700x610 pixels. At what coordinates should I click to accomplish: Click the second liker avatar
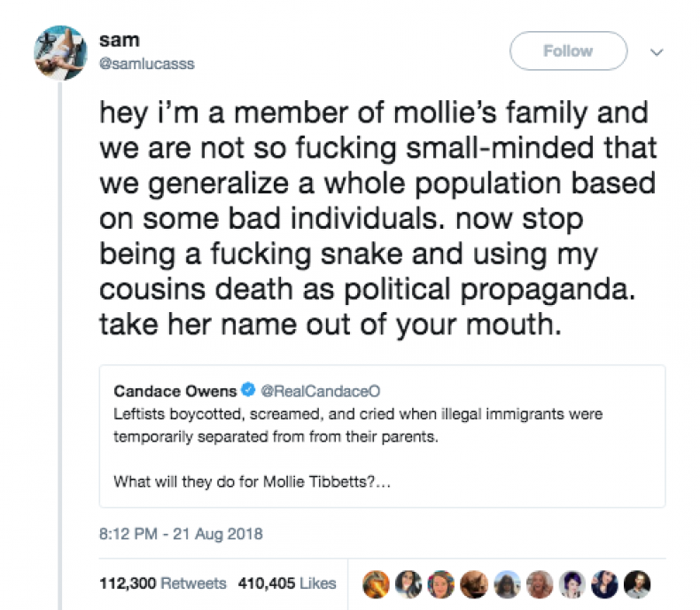pyautogui.click(x=408, y=584)
